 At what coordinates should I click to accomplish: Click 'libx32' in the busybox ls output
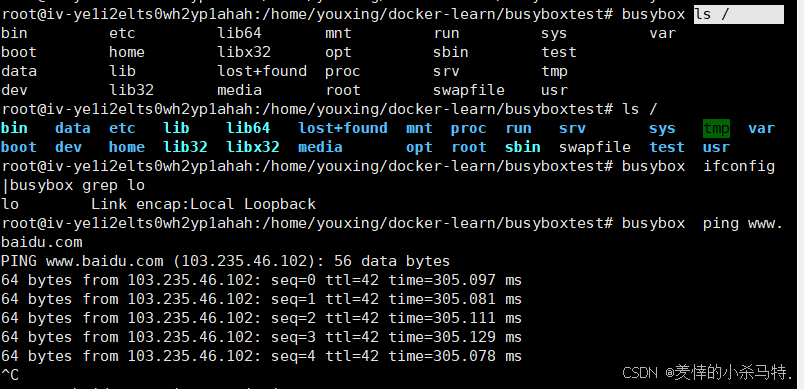244,52
